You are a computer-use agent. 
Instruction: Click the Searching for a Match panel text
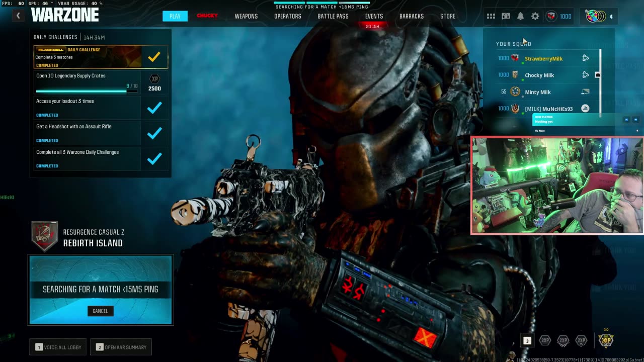(101, 289)
